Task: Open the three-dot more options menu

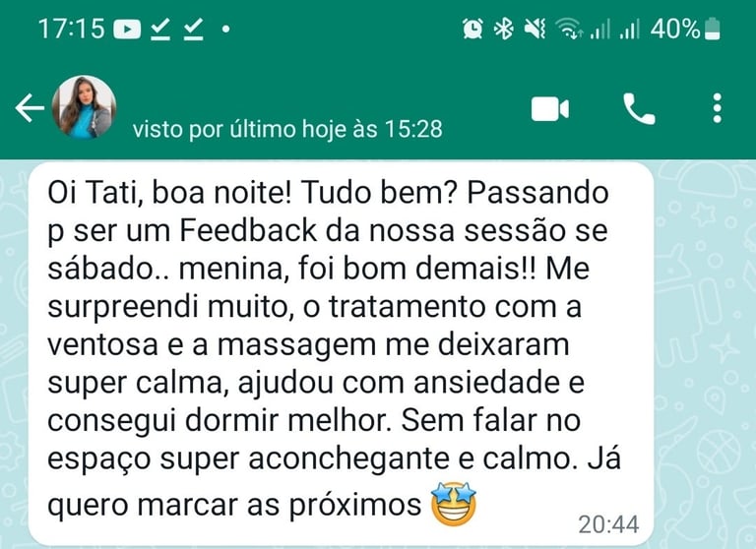Action: pyautogui.click(x=717, y=108)
